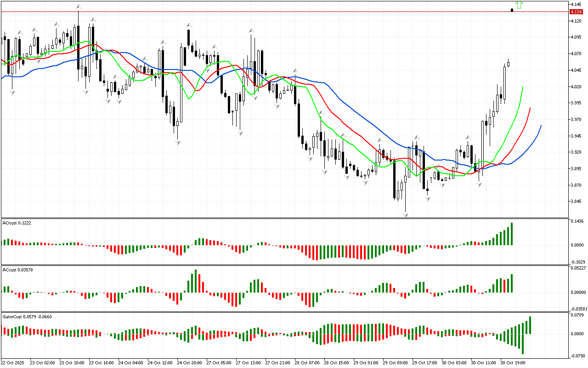588x368 pixels.
Task: Click the 3.845 value on the price scale
Action: (x=576, y=201)
